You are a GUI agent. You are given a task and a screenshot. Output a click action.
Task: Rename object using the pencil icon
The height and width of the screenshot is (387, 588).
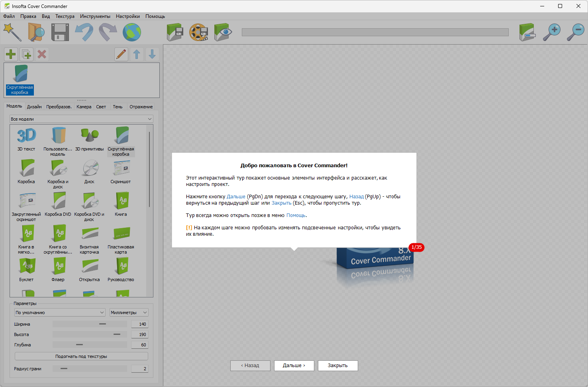click(x=121, y=54)
